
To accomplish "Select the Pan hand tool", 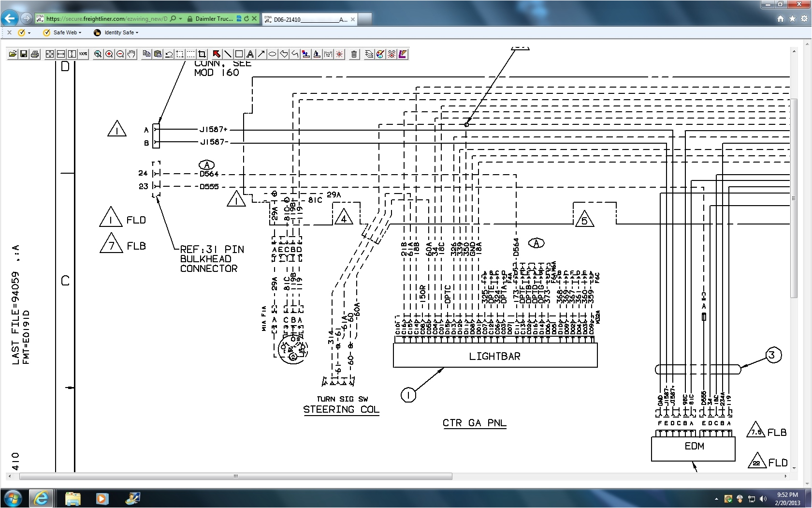I will click(131, 54).
